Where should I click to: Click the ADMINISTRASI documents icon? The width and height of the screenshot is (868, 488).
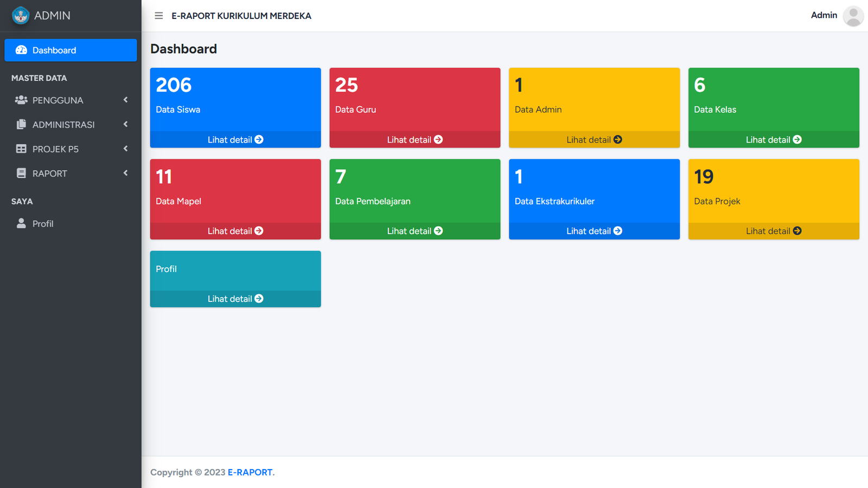pos(21,125)
